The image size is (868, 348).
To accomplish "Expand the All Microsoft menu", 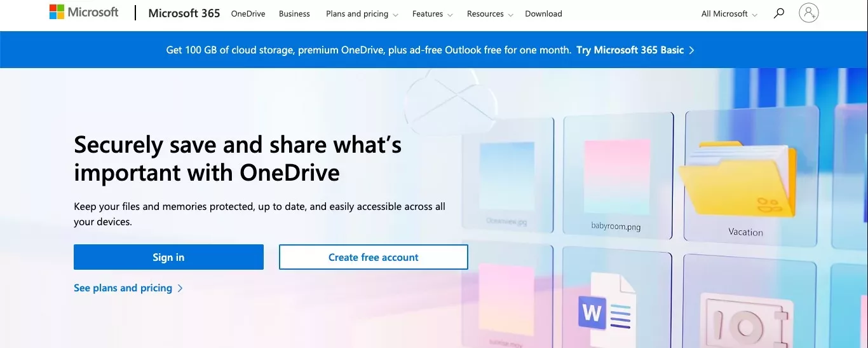I will click(x=729, y=14).
